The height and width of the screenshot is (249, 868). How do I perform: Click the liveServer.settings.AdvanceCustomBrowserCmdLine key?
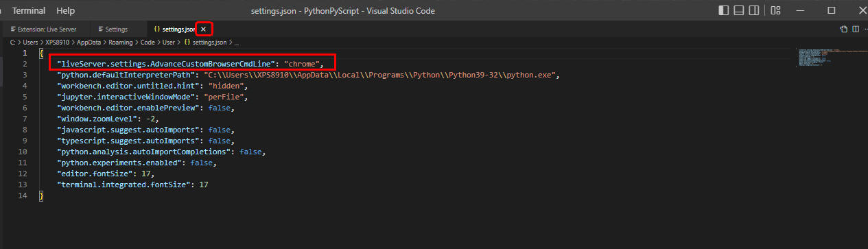click(x=167, y=64)
